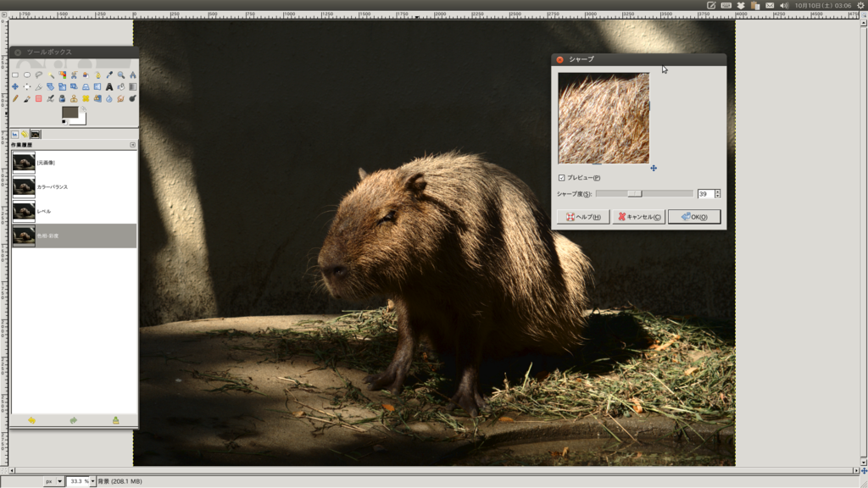Open the foreground color swatch
The image size is (868, 488).
[x=70, y=113]
